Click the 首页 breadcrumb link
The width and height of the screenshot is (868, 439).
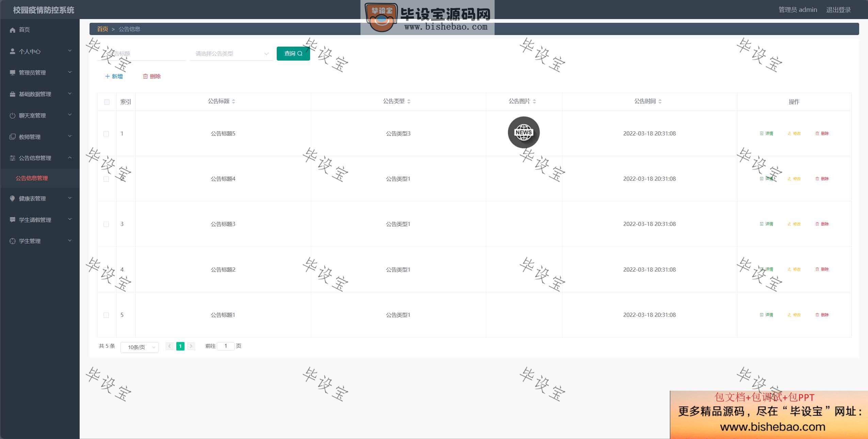point(102,29)
